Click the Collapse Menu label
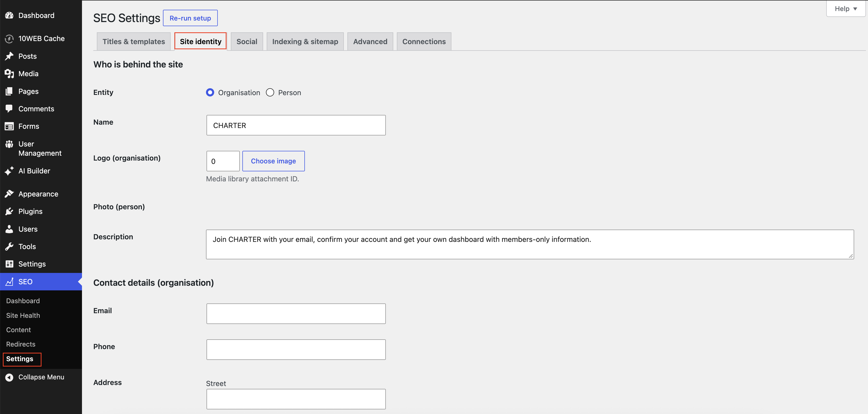 pos(41,377)
